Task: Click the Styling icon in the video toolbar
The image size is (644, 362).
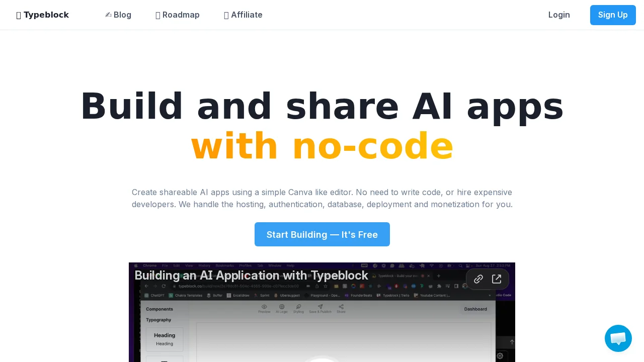Action: (298, 306)
